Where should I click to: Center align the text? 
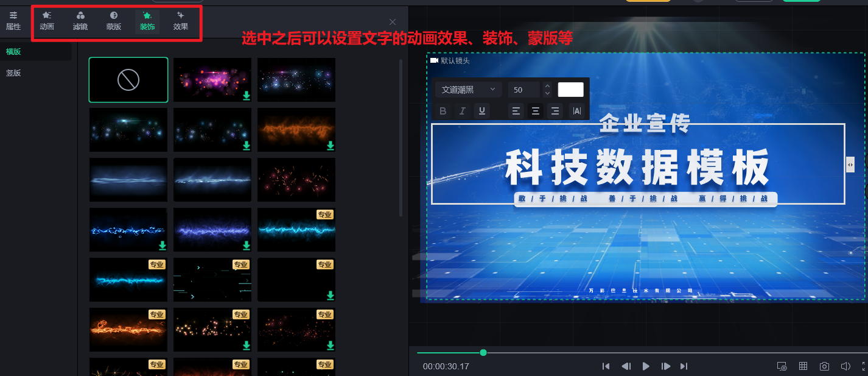click(536, 111)
